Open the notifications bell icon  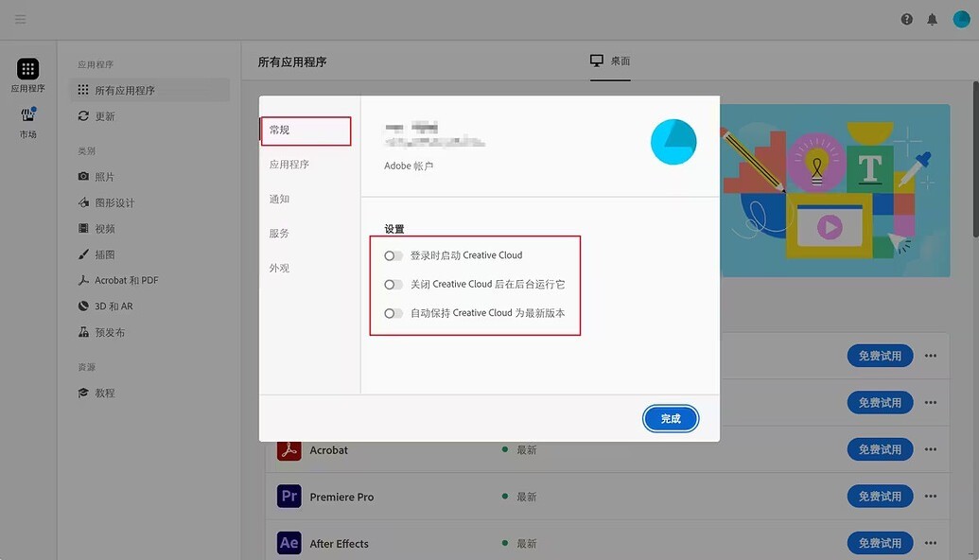tap(933, 19)
